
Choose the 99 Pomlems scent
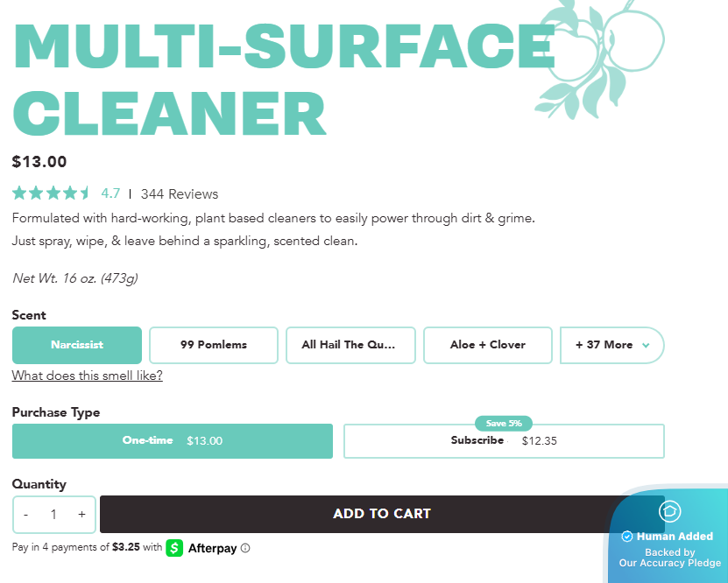coord(214,345)
